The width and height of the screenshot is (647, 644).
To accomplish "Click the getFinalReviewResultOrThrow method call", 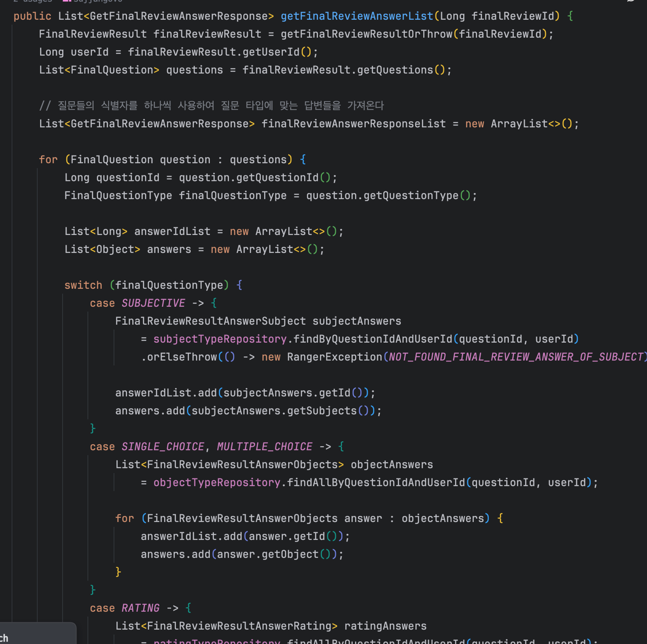I will 367,34.
